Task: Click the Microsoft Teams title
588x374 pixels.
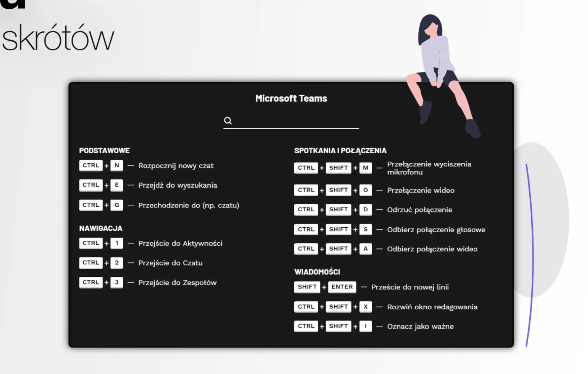Action: [291, 98]
